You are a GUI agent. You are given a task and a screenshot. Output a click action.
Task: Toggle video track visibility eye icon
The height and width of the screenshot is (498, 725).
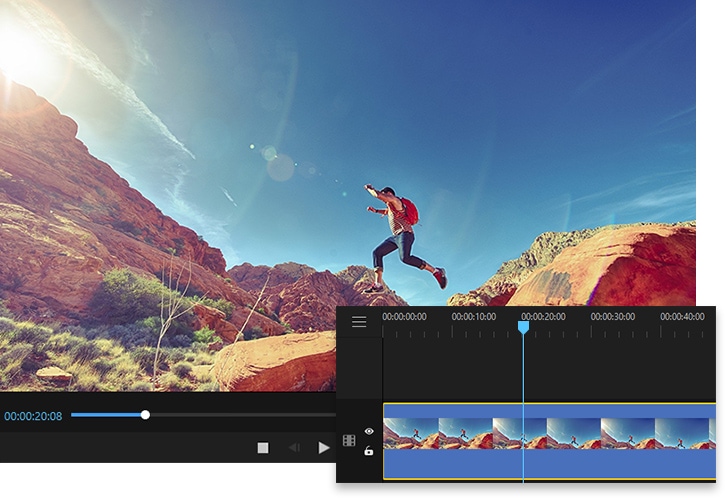[x=369, y=431]
